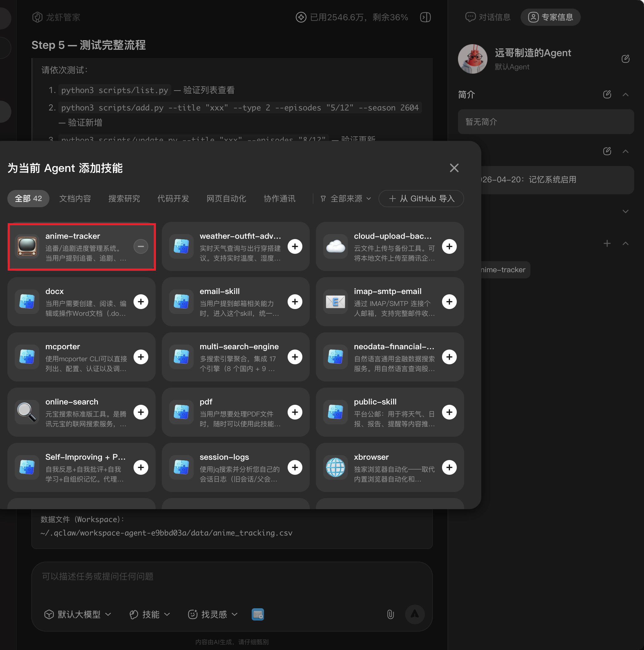The width and height of the screenshot is (644, 650).
Task: Click 从 GitHub 导入 button
Action: click(x=421, y=199)
